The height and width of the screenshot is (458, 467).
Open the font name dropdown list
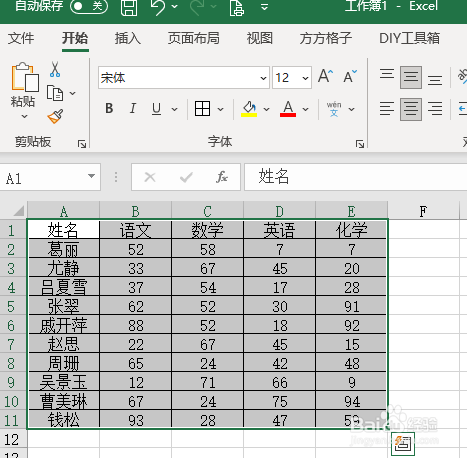click(x=263, y=78)
